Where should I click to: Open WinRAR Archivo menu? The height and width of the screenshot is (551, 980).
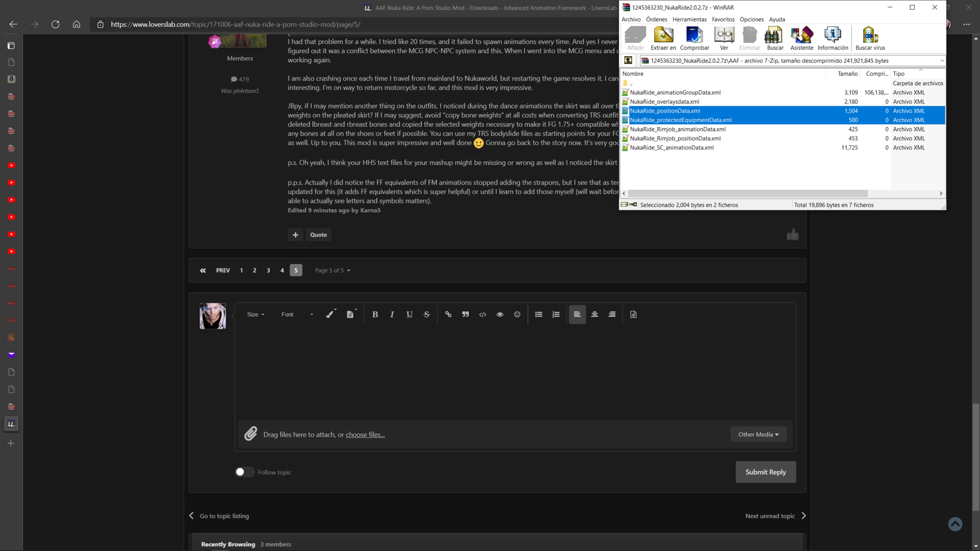point(631,19)
